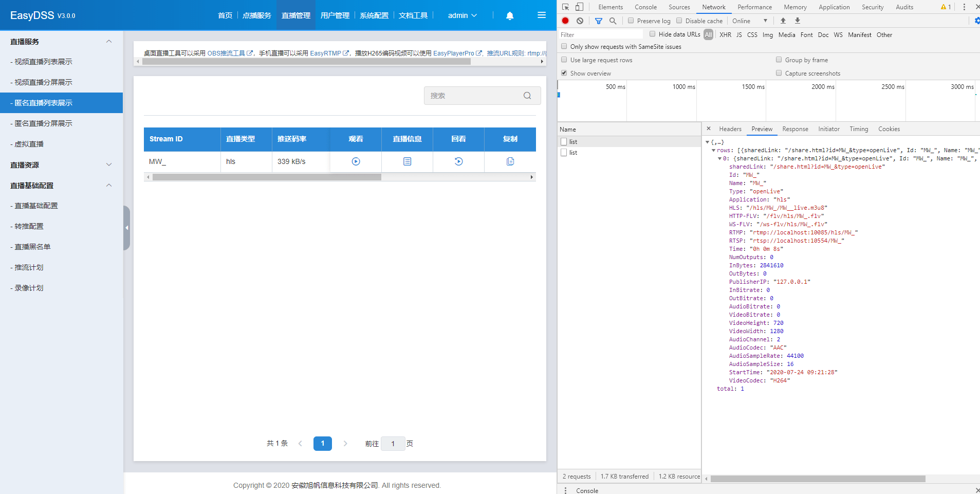Image resolution: width=980 pixels, height=494 pixels.
Task: Click the 回看 playback history icon
Action: [458, 161]
